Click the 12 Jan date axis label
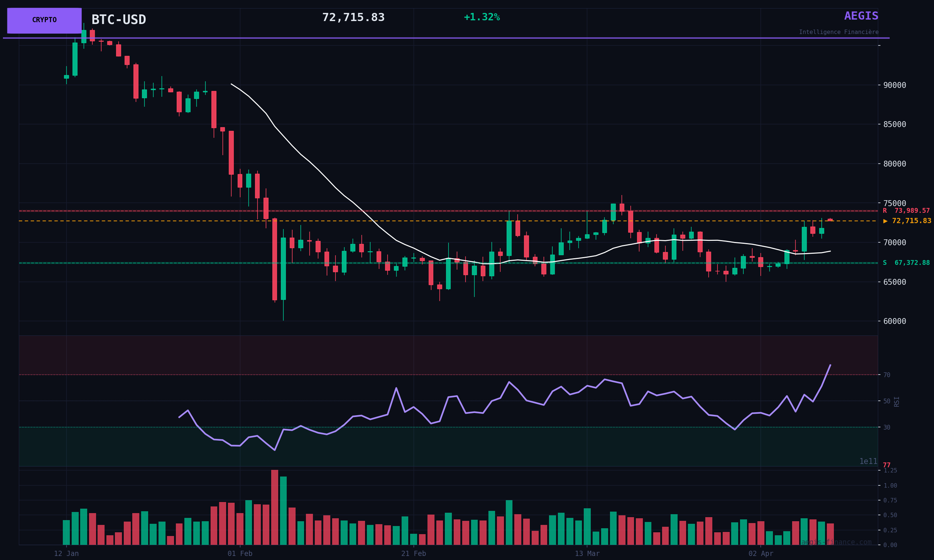The image size is (934, 560). 67,554
